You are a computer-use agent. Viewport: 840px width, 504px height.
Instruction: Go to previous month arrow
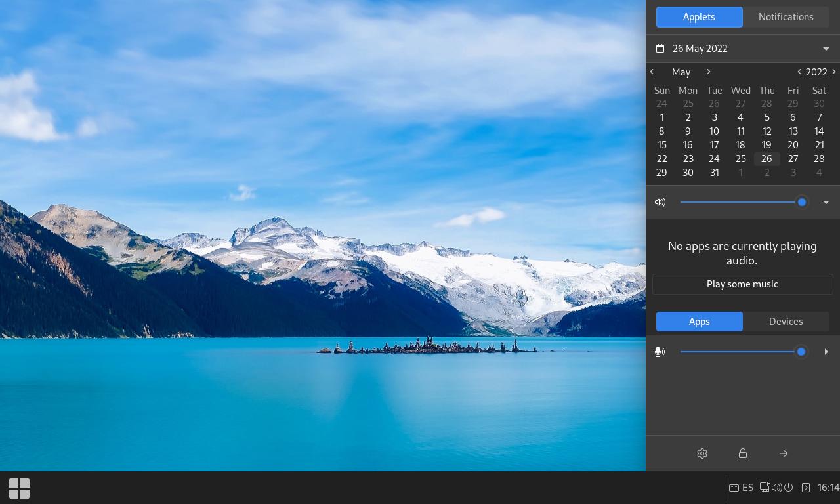652,72
